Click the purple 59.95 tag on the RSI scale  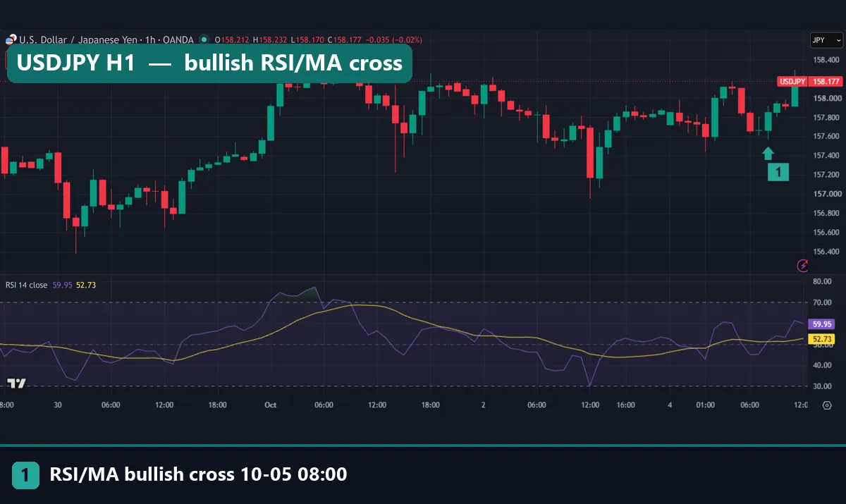(822, 324)
